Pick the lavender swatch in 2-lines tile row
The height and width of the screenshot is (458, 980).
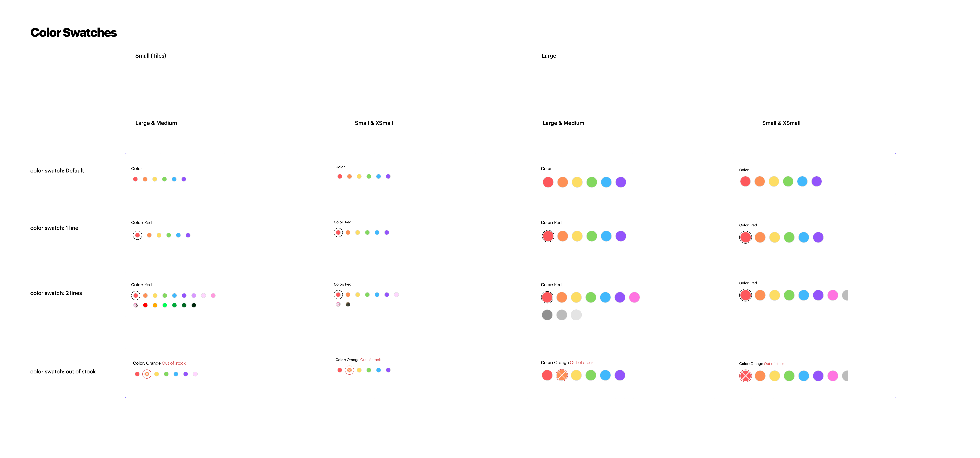[194, 295]
